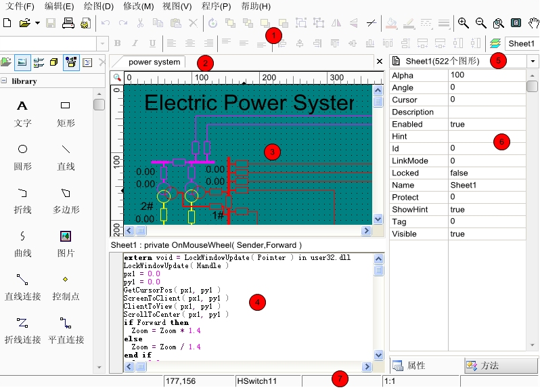
Task: Open the 帮助(H) menu
Action: click(x=256, y=6)
